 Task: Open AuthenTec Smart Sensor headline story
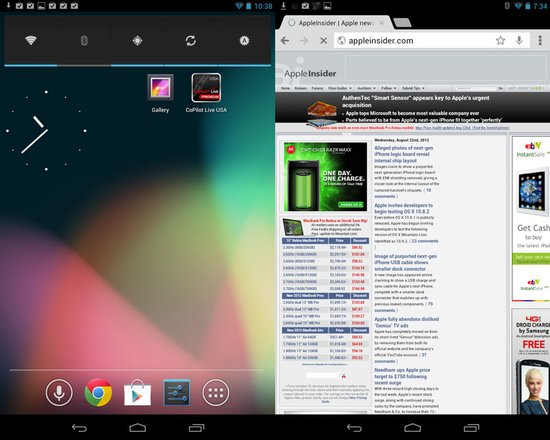tap(416, 101)
